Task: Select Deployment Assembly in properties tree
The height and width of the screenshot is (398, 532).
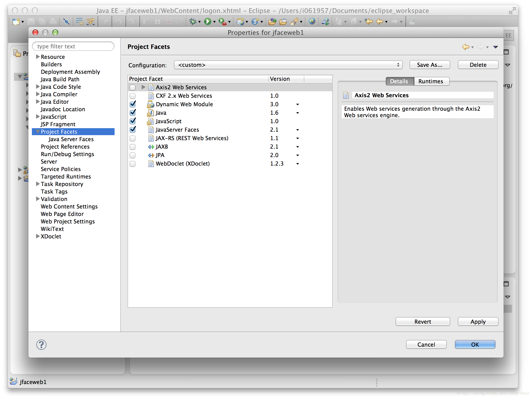Action: point(70,72)
